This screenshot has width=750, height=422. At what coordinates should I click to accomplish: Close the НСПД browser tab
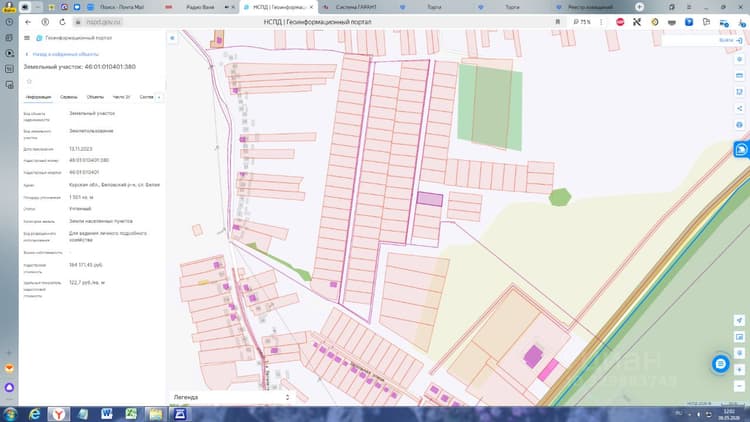(x=311, y=7)
